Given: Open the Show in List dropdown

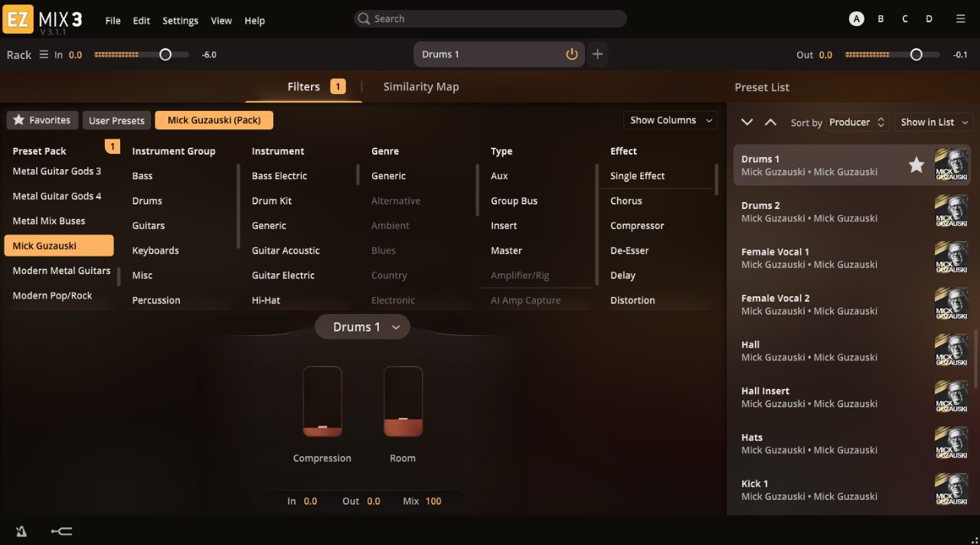Looking at the screenshot, I should [x=933, y=122].
